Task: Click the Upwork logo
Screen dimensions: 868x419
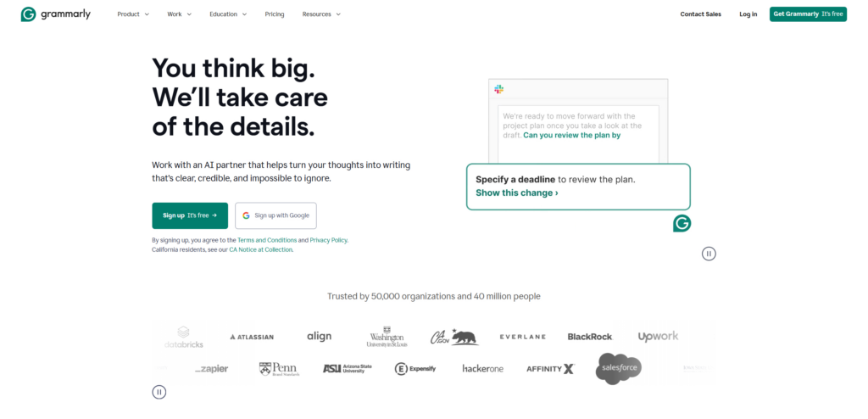Action: (658, 337)
